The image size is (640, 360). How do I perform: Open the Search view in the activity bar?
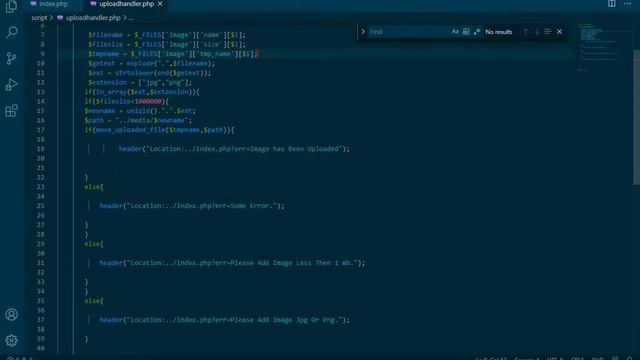point(12,32)
